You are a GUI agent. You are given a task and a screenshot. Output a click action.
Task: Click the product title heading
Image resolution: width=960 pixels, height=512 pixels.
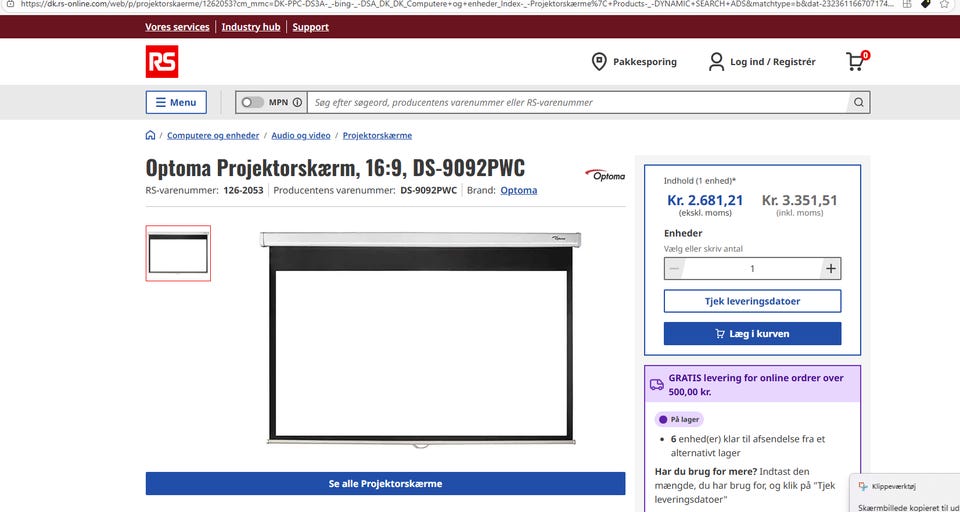coord(335,168)
